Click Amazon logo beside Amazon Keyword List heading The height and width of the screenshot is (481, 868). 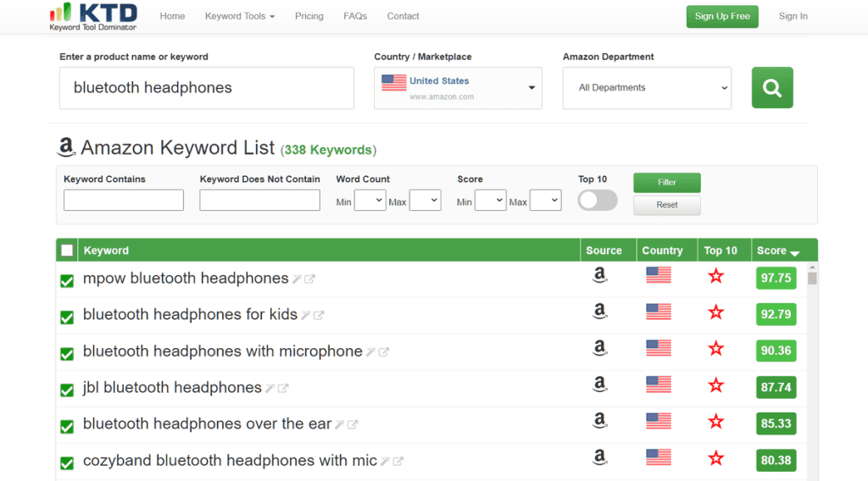(66, 147)
